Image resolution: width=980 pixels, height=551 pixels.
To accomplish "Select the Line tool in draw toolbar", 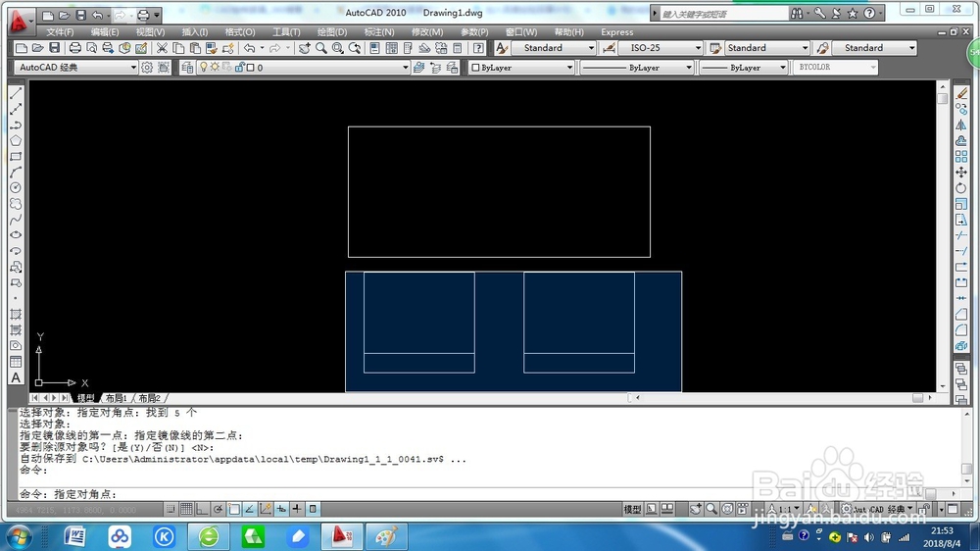I will point(16,93).
